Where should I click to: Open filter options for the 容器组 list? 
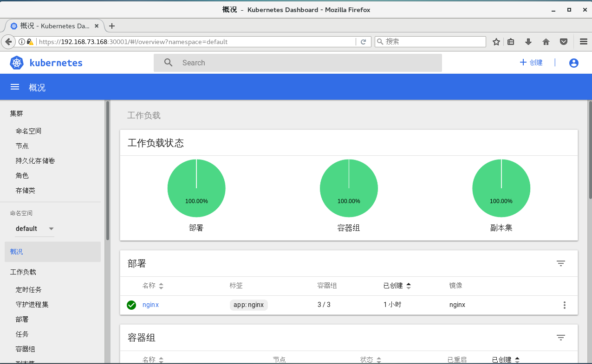(x=560, y=338)
